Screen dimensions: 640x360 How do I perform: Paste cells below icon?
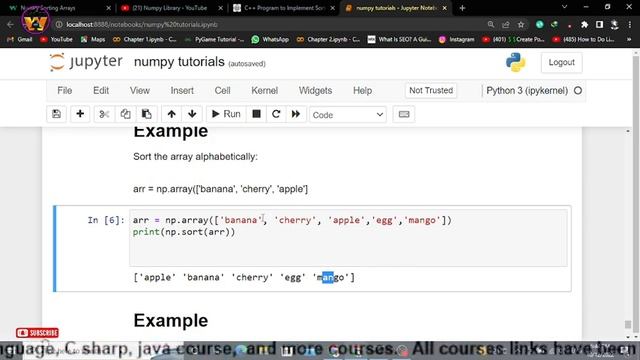point(147,114)
